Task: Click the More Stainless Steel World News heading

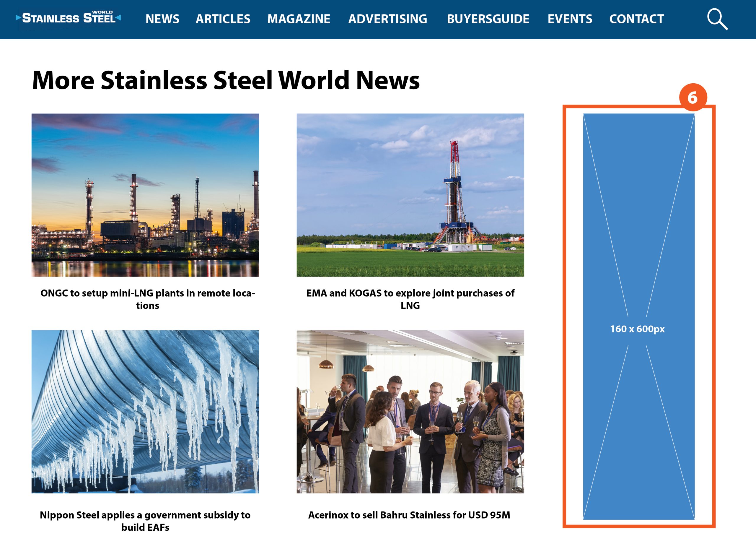Action: click(226, 80)
